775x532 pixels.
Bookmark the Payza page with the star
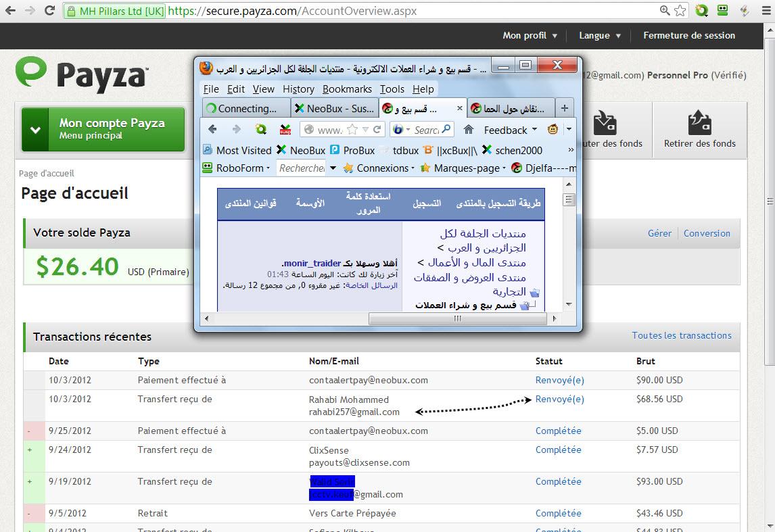pyautogui.click(x=680, y=10)
